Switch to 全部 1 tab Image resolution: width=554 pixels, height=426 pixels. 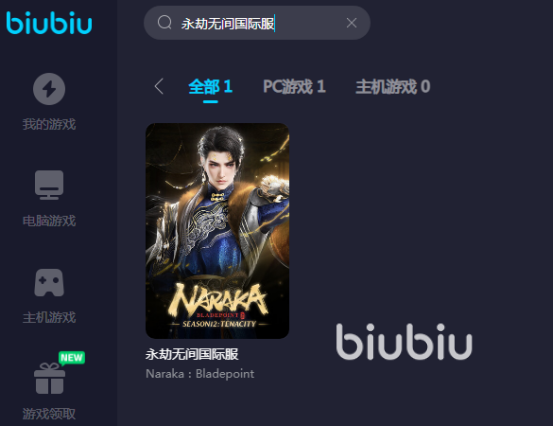pyautogui.click(x=210, y=87)
